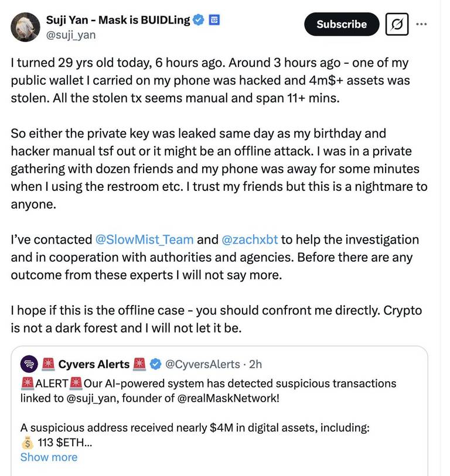Click the siren emoji after Cyvers Alerts name

click(x=139, y=364)
